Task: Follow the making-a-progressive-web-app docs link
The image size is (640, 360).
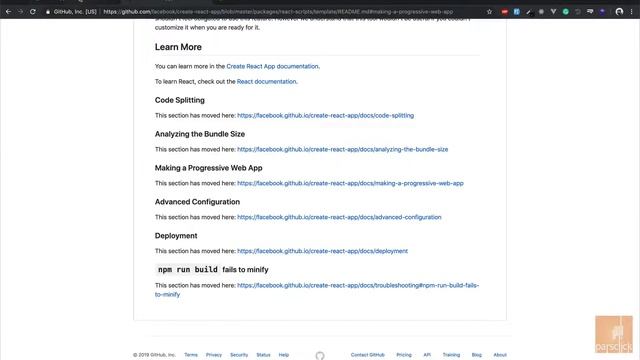Action: (x=350, y=183)
